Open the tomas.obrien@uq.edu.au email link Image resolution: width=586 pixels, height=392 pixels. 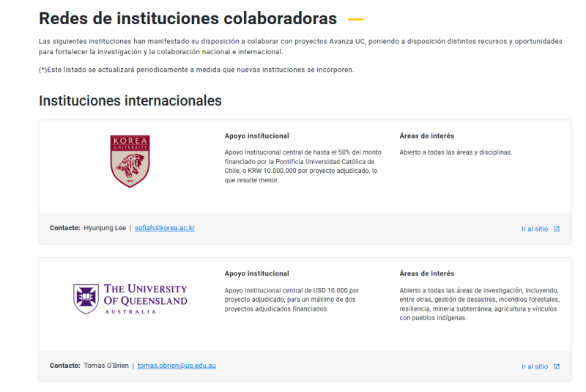(x=177, y=366)
